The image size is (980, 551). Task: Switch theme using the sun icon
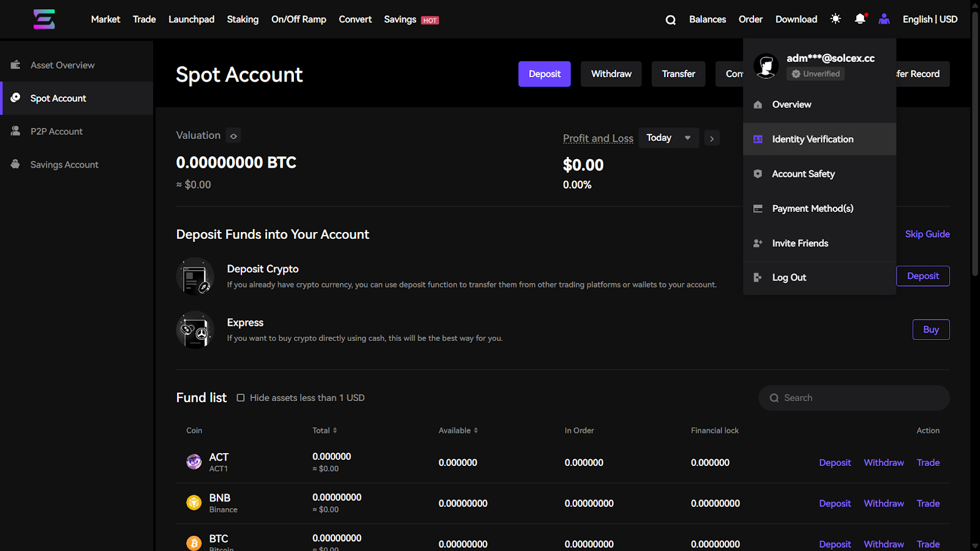(x=835, y=19)
